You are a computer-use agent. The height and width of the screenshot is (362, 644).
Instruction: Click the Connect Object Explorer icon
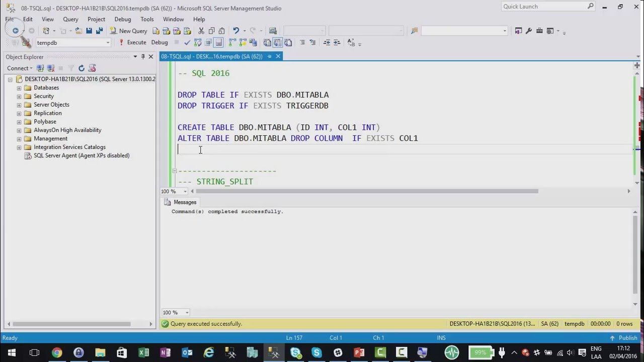[x=40, y=68]
